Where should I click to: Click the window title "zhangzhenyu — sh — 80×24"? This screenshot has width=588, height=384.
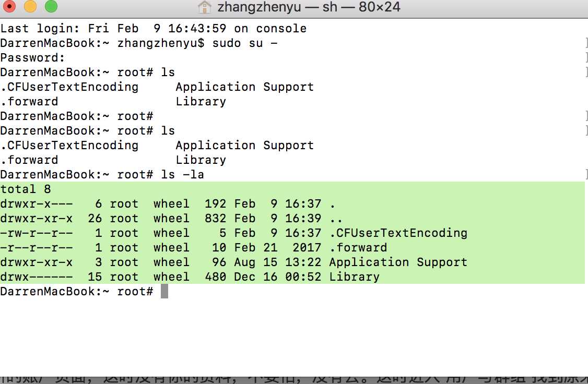(308, 7)
